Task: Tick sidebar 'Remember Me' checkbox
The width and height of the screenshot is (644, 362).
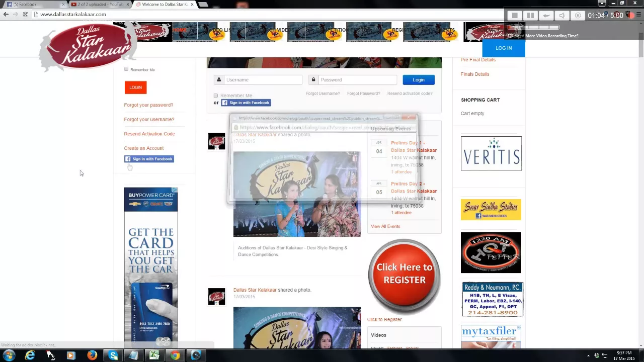Action: coord(126,69)
